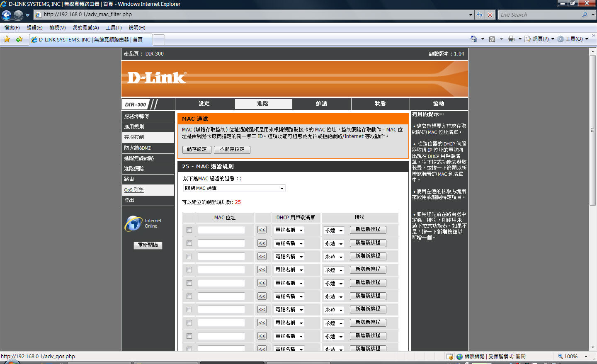Screen dimensions: 597x364
Task: Open the 防火牆&DMZ sidebar item
Action: (148, 148)
